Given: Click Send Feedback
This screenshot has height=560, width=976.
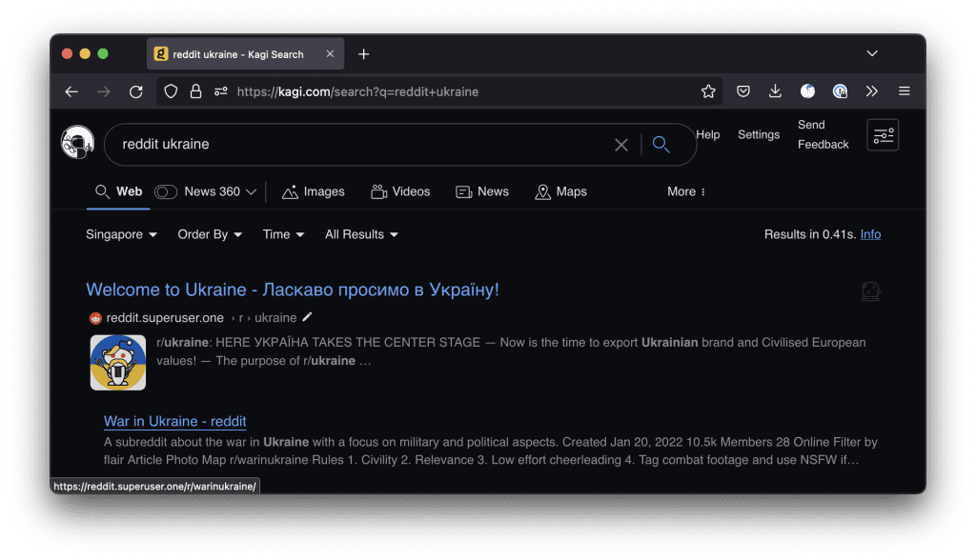Looking at the screenshot, I should [823, 134].
